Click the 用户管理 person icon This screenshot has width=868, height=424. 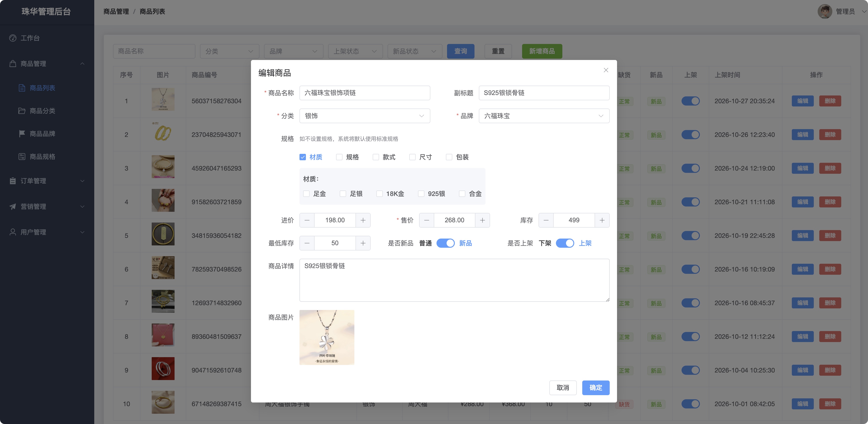pyautogui.click(x=13, y=232)
